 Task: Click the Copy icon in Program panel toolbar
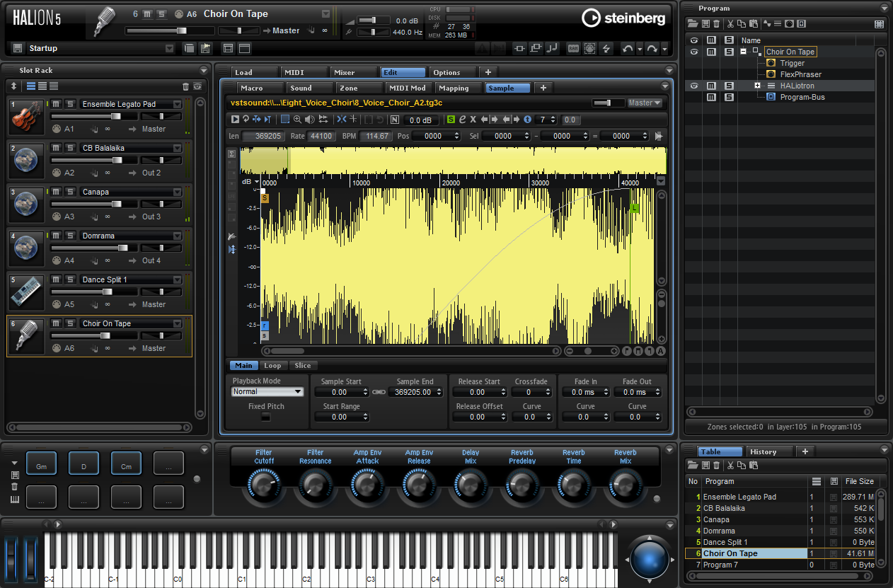click(742, 24)
